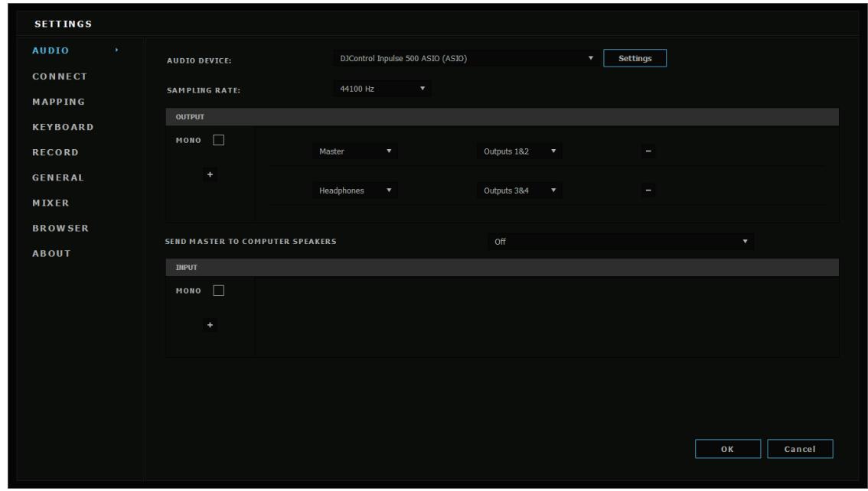Open the Mapping settings section
Screen dimensions: 868x491
click(x=59, y=102)
